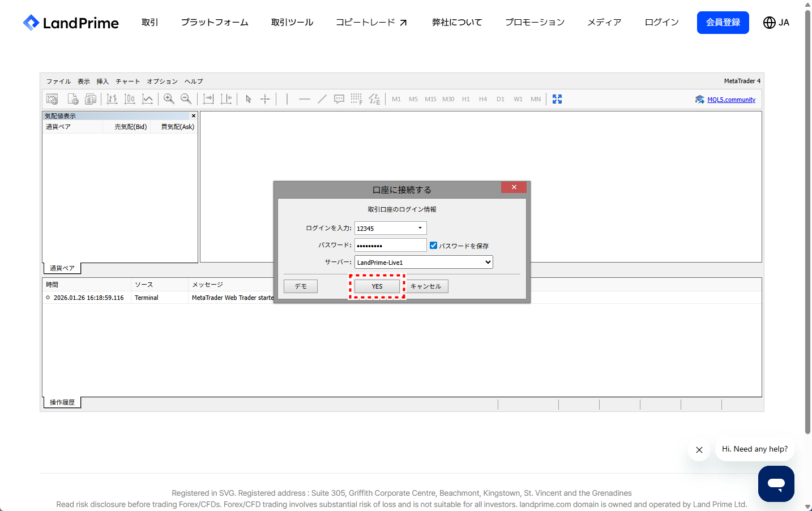
Task: Open the 取引 navigation menu
Action: tap(150, 23)
